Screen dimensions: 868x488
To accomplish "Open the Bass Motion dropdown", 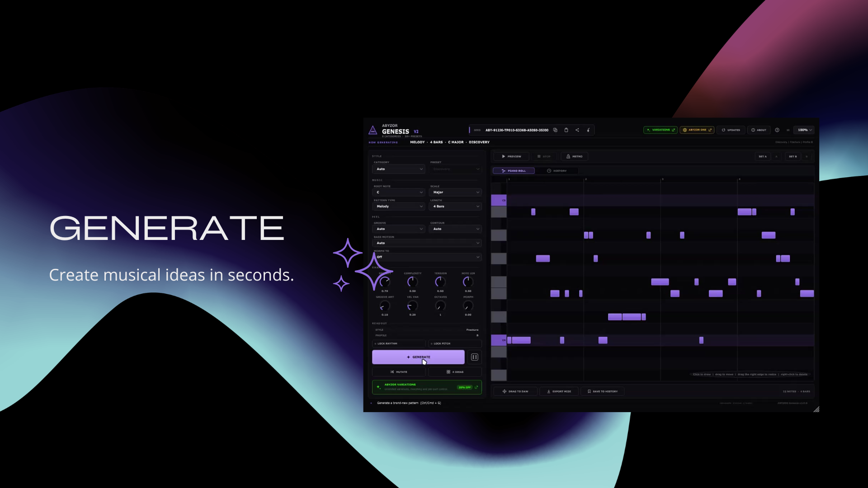I will pyautogui.click(x=427, y=243).
